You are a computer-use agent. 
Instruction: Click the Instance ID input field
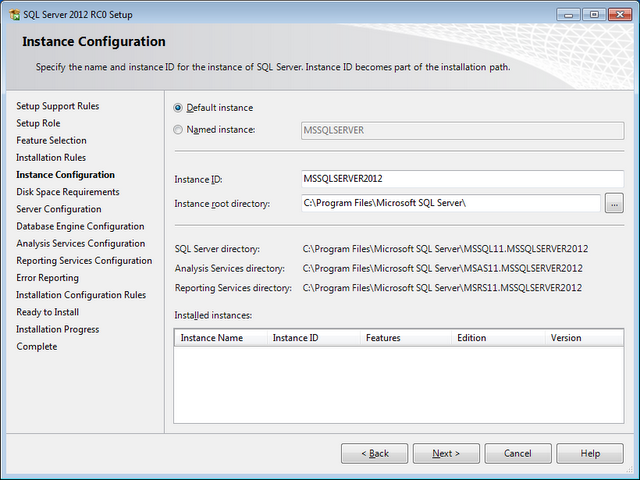[462, 179]
